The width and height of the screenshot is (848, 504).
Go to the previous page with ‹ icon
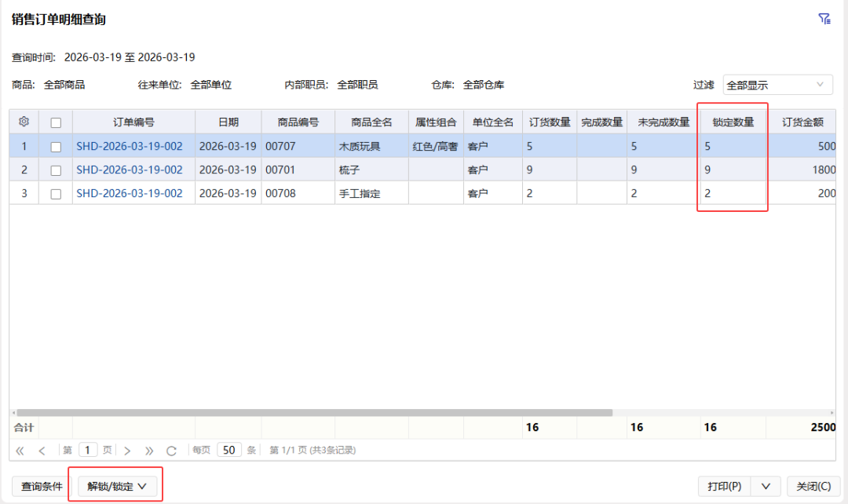[43, 449]
